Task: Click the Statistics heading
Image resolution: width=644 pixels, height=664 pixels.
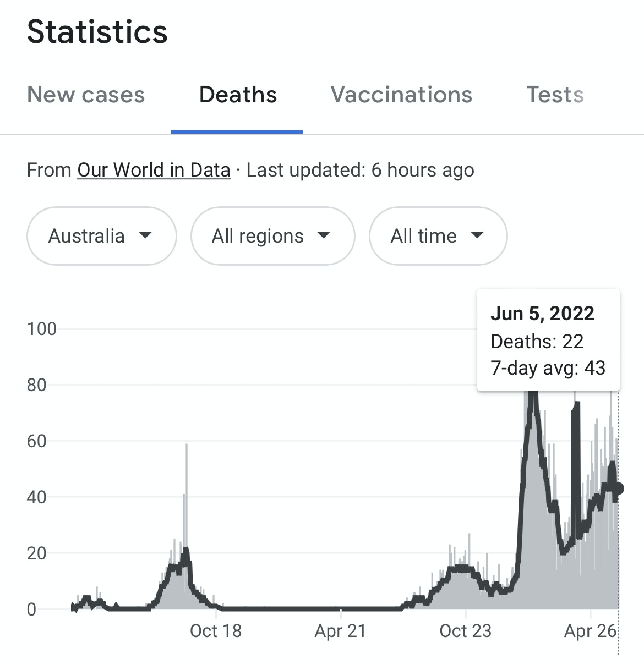Action: pyautogui.click(x=97, y=31)
